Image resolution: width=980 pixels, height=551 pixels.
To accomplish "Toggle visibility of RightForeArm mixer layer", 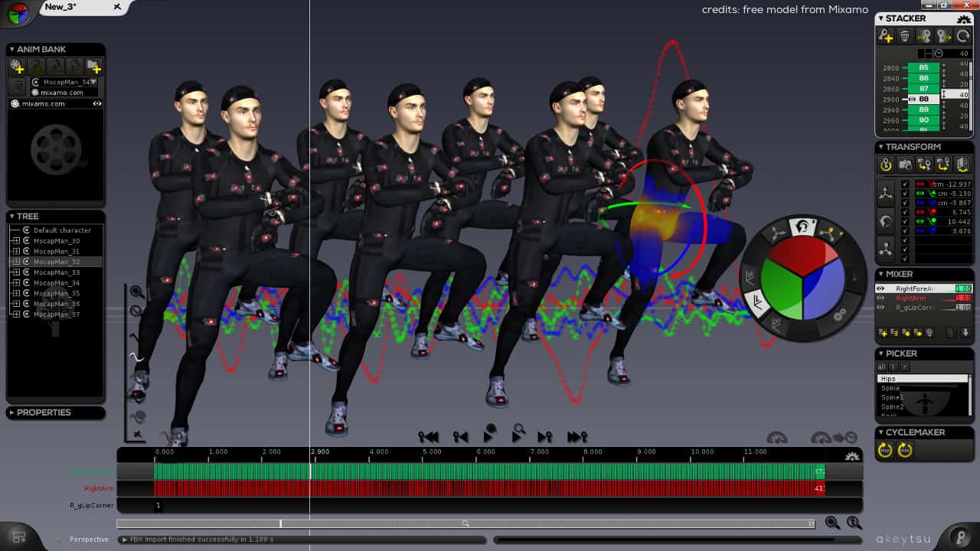I will tap(880, 289).
